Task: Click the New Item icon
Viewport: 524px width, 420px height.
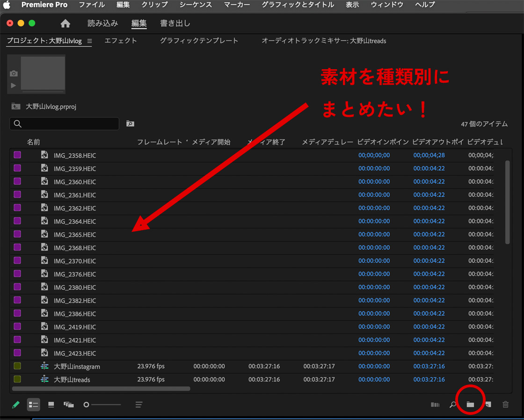Action: [488, 405]
